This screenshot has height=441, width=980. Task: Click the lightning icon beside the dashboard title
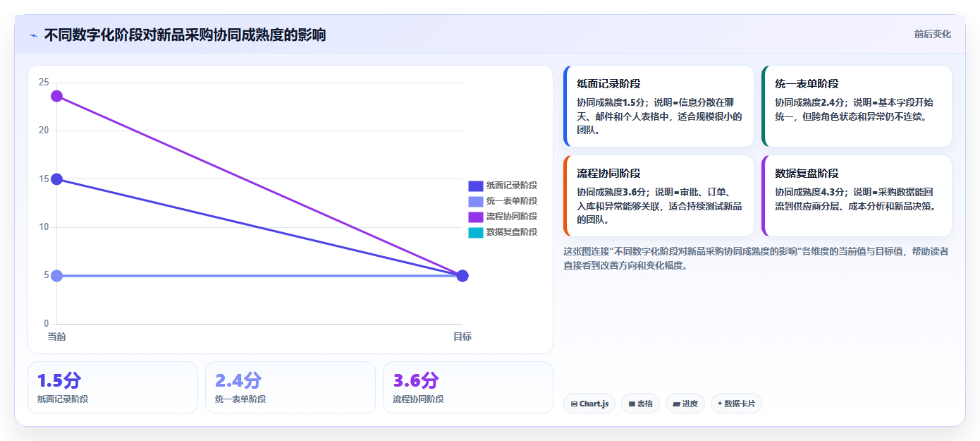tap(33, 35)
